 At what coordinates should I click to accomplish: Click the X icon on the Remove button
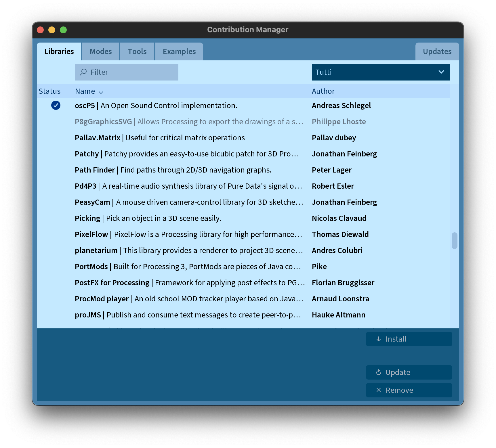(x=379, y=390)
